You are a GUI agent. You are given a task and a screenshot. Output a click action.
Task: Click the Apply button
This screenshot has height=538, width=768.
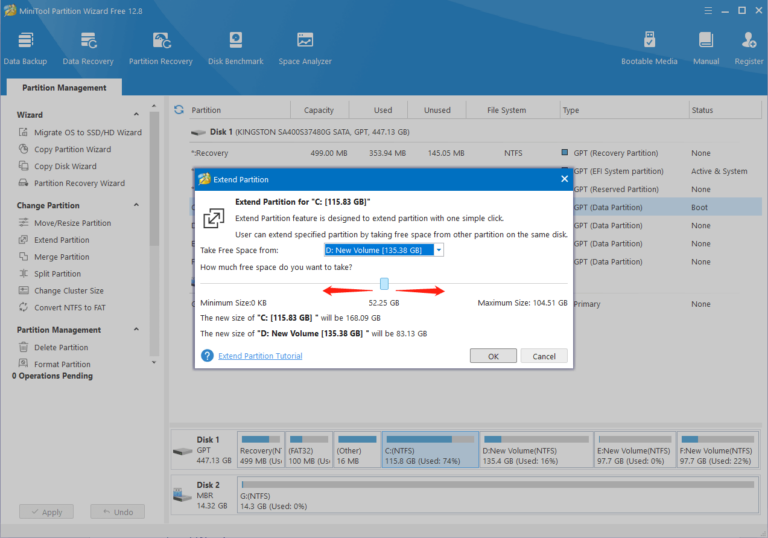[47, 512]
